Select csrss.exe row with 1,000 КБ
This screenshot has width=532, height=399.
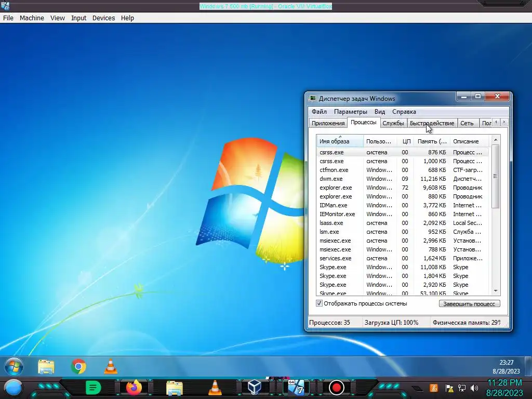403,161
